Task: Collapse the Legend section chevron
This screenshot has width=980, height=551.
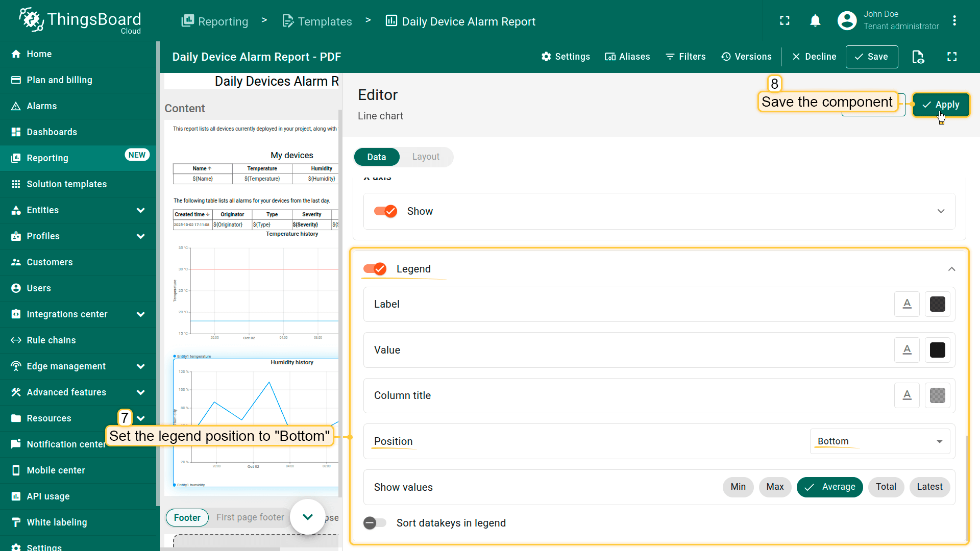Action: click(951, 269)
